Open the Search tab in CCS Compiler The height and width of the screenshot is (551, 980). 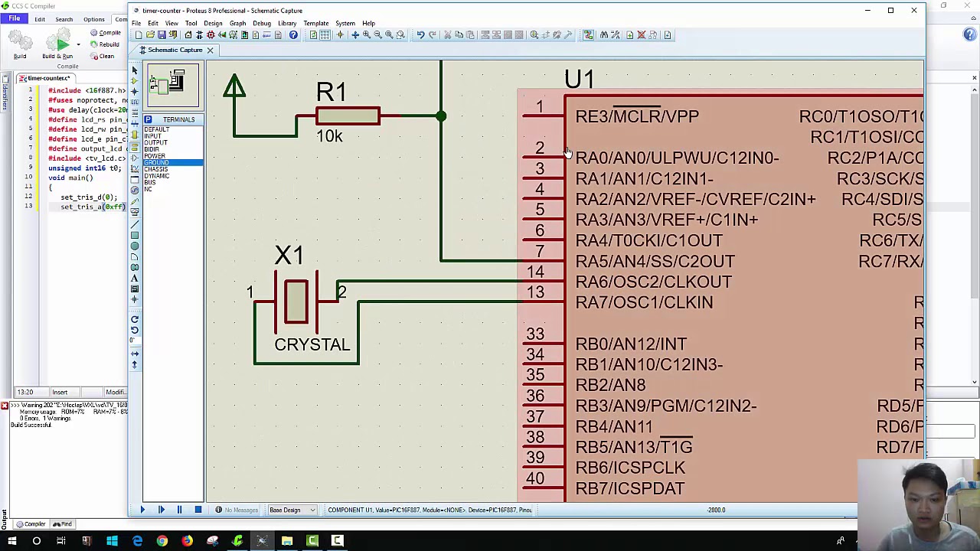(x=64, y=19)
